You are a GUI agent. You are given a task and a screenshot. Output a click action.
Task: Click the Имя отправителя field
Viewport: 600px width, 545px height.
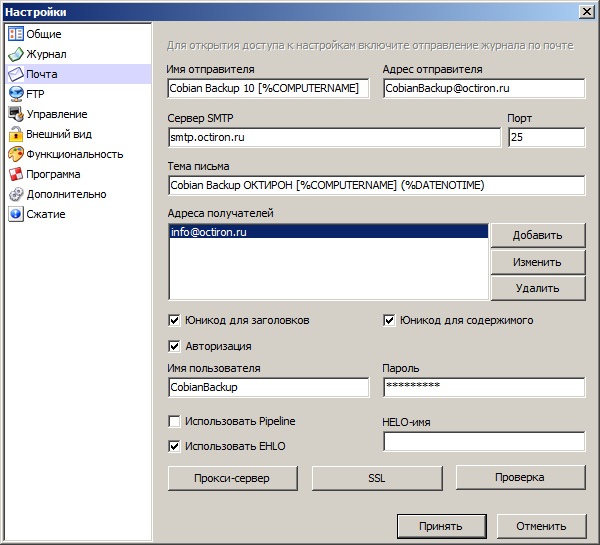tap(269, 88)
